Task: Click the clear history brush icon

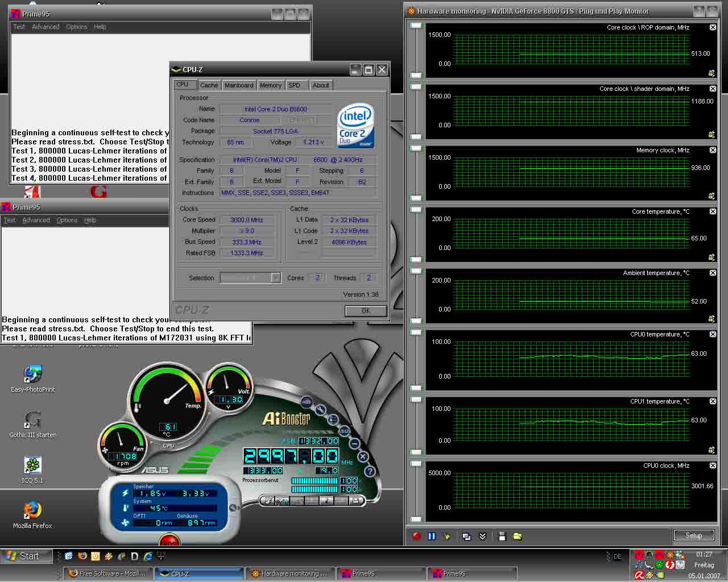Action: click(447, 536)
